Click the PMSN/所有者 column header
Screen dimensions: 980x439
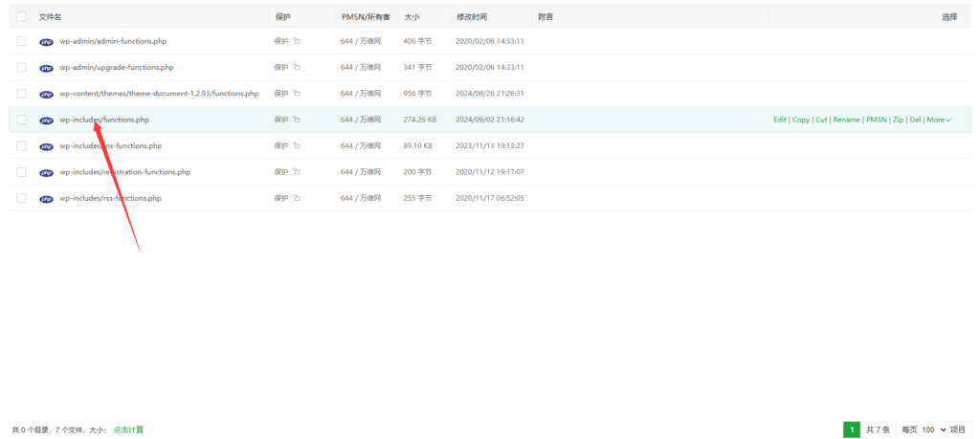366,17
